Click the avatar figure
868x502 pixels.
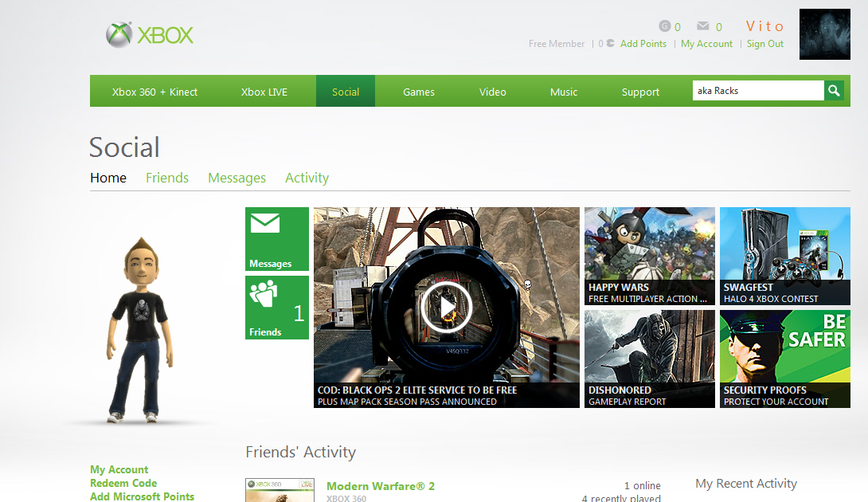[140, 331]
